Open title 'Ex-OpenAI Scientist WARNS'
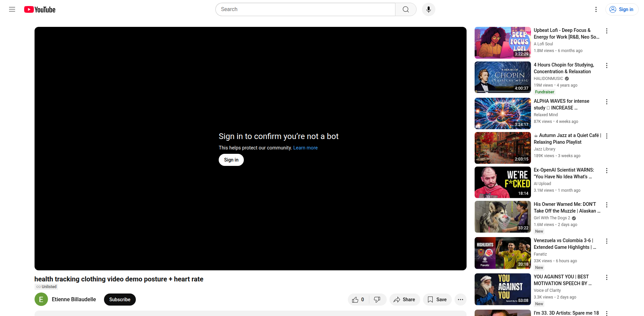This screenshot has width=644, height=316. tap(564, 173)
